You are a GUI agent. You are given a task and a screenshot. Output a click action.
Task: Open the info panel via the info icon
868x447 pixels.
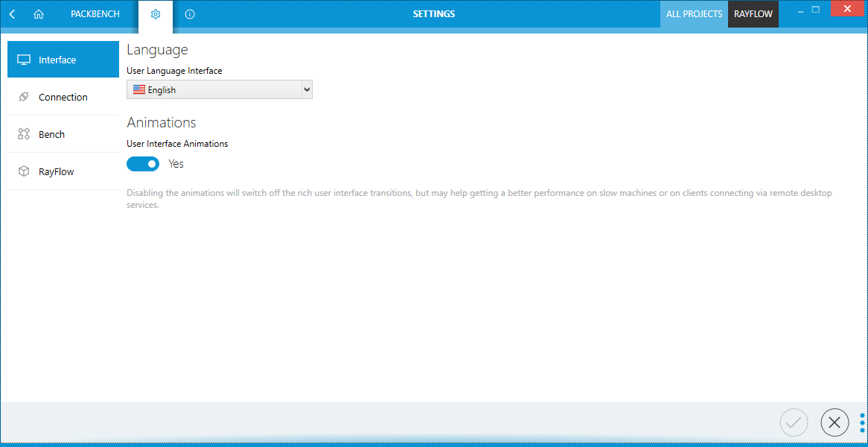click(189, 13)
